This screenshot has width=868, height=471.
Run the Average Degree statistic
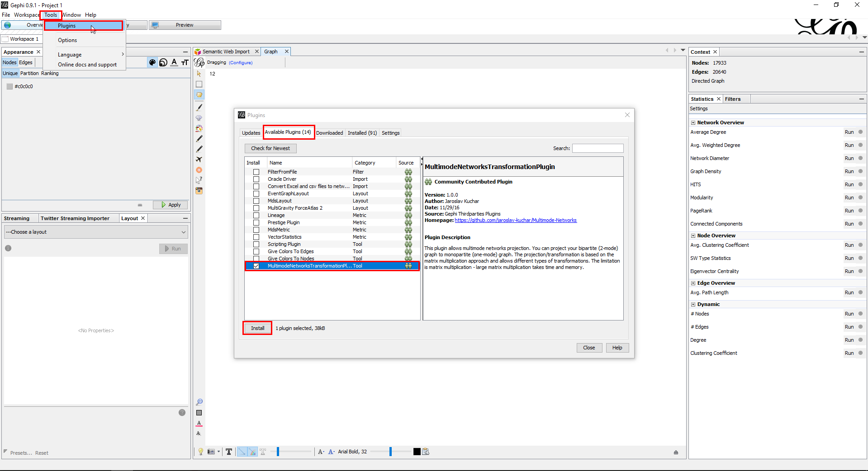coord(849,132)
